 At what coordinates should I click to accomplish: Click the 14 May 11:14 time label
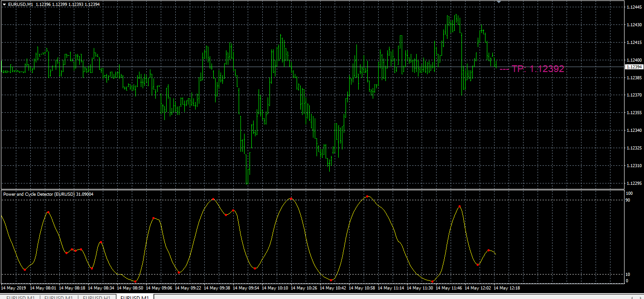point(391,288)
